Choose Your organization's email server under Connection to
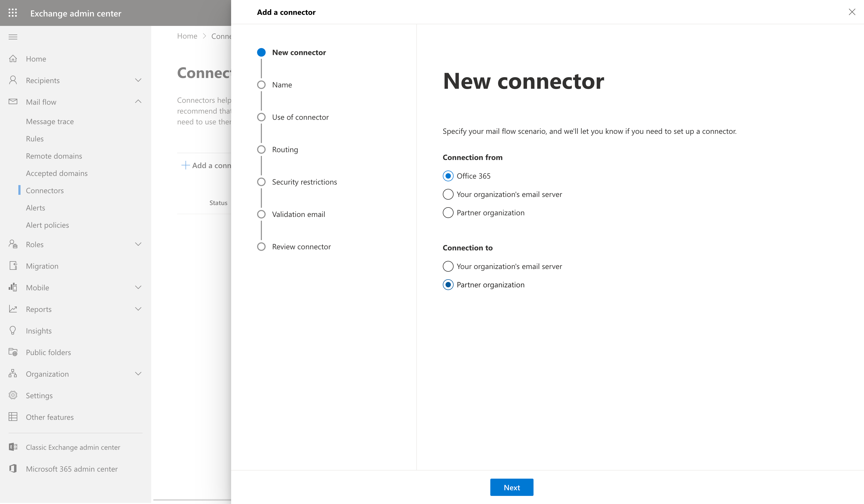This screenshot has width=864, height=504. [448, 266]
